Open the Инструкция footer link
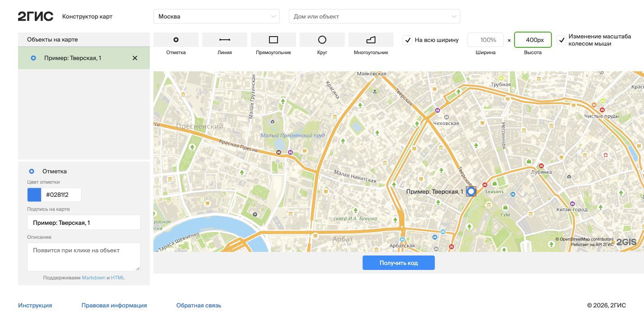The image size is (644, 325). pos(35,306)
